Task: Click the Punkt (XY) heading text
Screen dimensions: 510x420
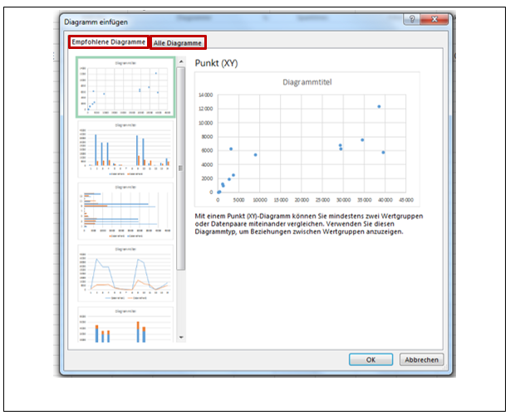Action: 218,62
